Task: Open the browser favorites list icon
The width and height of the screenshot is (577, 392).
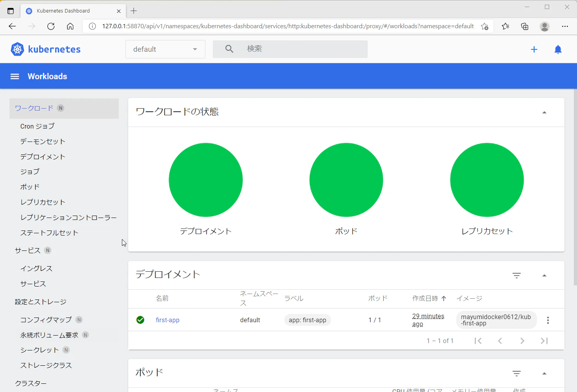Action: tap(505, 26)
